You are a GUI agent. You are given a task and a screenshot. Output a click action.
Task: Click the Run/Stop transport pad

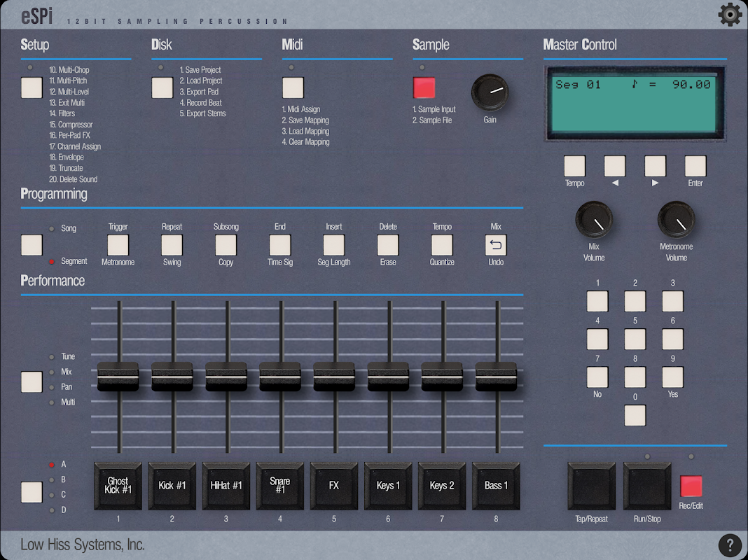(647, 486)
